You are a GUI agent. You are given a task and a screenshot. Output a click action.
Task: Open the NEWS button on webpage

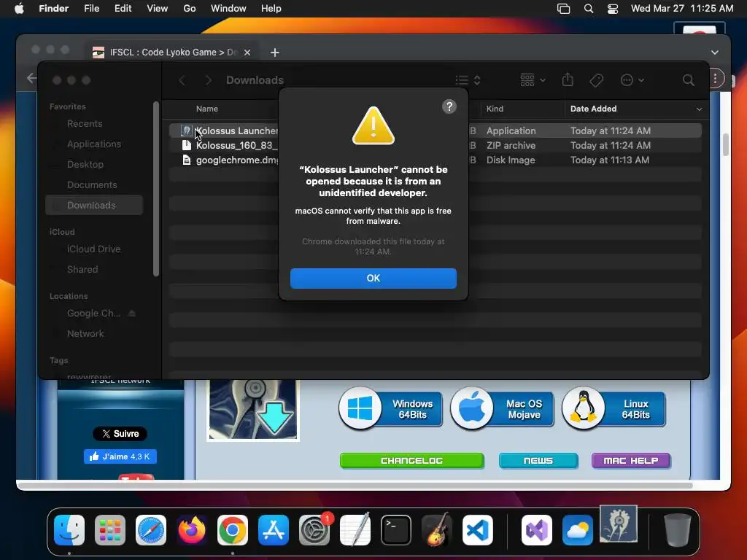coord(538,461)
